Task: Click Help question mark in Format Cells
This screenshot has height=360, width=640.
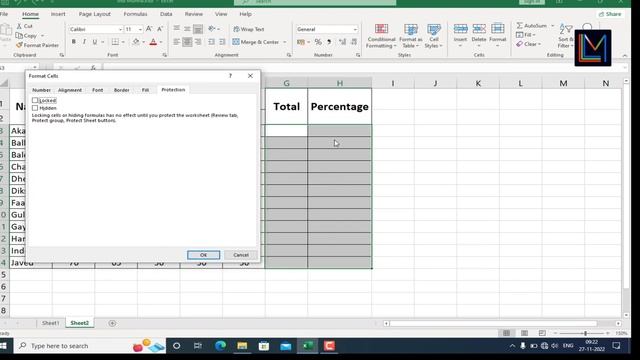Action: click(230, 76)
